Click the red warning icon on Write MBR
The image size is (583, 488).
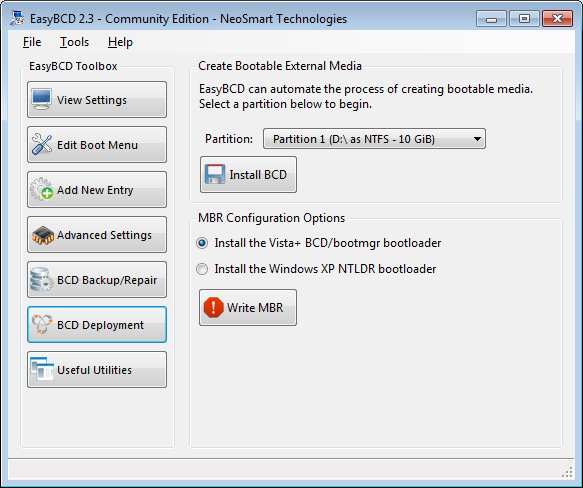pos(213,307)
